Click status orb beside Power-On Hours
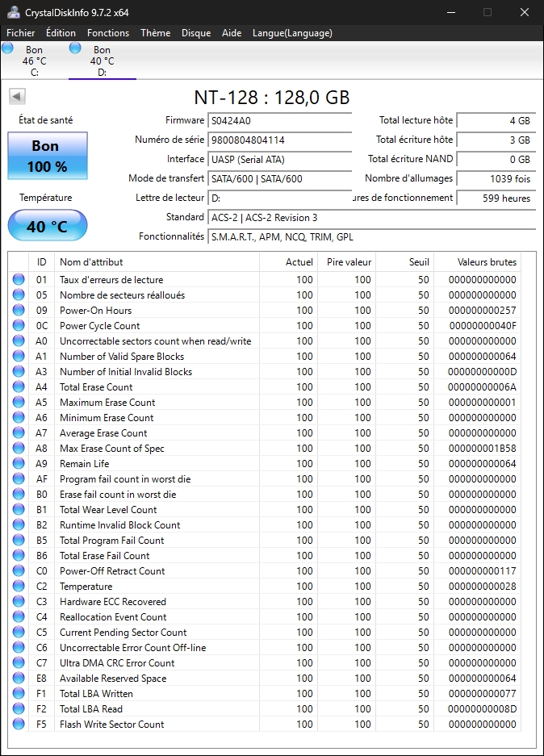Viewport: 544px width, 756px height. [x=19, y=311]
